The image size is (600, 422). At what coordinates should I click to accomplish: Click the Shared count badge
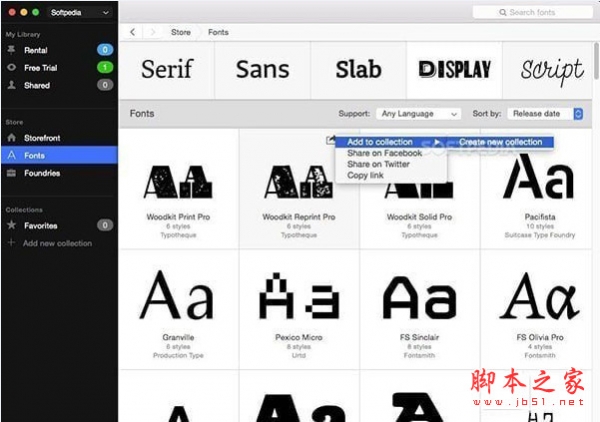[x=105, y=85]
